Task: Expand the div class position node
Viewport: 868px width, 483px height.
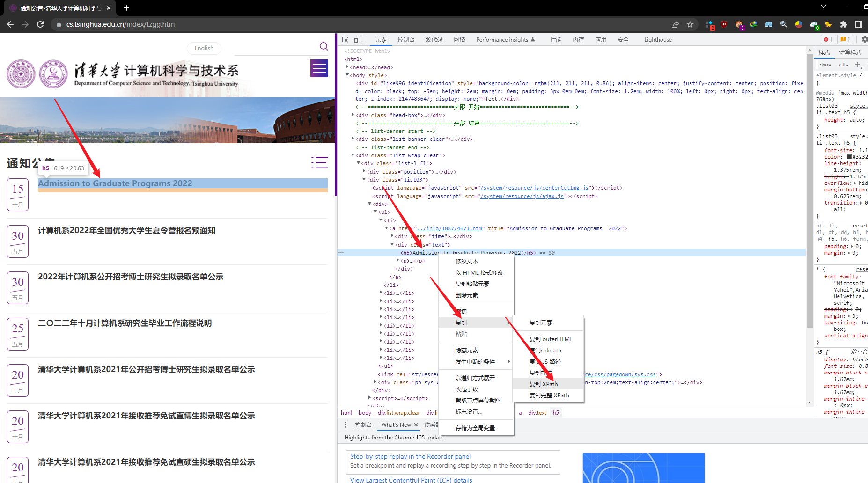Action: click(364, 171)
